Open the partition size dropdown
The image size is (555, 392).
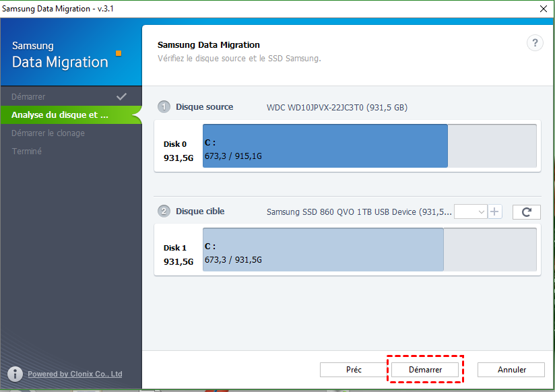(x=469, y=211)
